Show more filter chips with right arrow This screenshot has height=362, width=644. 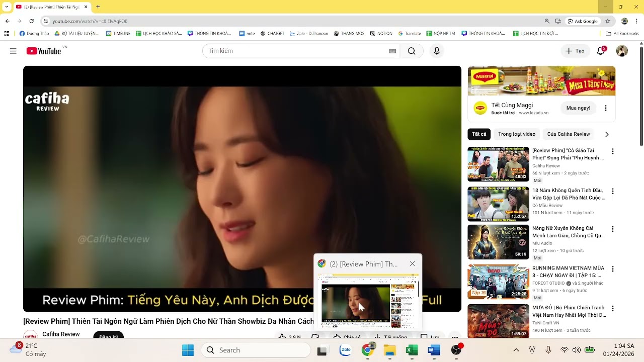pos(607,134)
